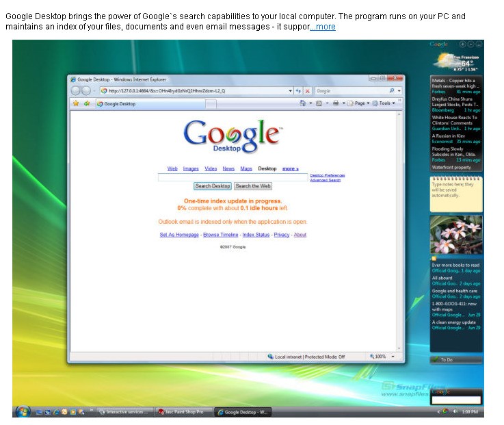This screenshot has height=425, width=504.
Task: Click the Video search link
Action: 211,168
